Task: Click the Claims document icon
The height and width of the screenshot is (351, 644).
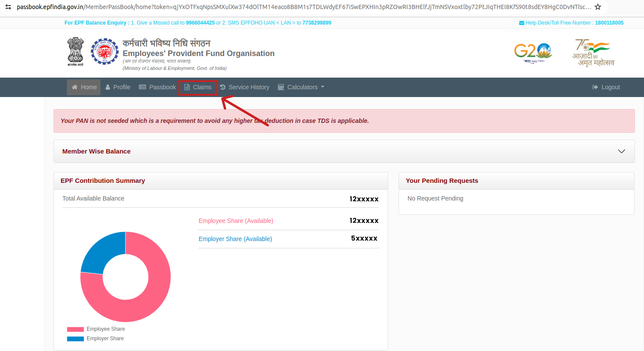Action: click(187, 87)
